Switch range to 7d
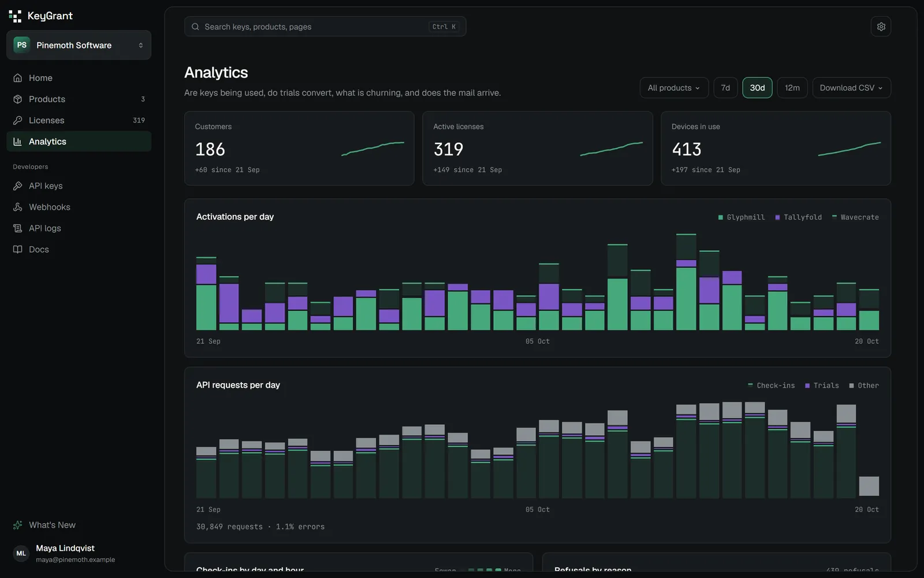This screenshot has height=578, width=924. click(x=725, y=88)
